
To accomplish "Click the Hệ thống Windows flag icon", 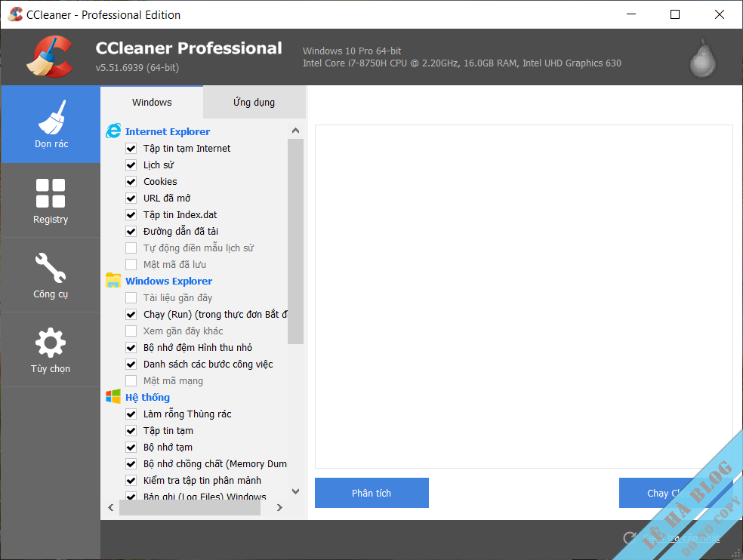I will pos(113,396).
